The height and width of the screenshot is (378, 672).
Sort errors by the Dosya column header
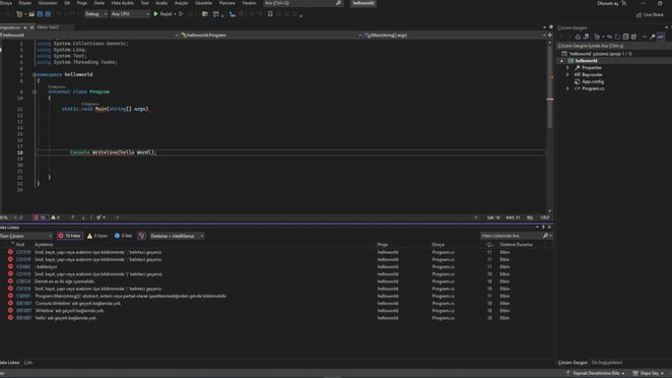point(438,245)
